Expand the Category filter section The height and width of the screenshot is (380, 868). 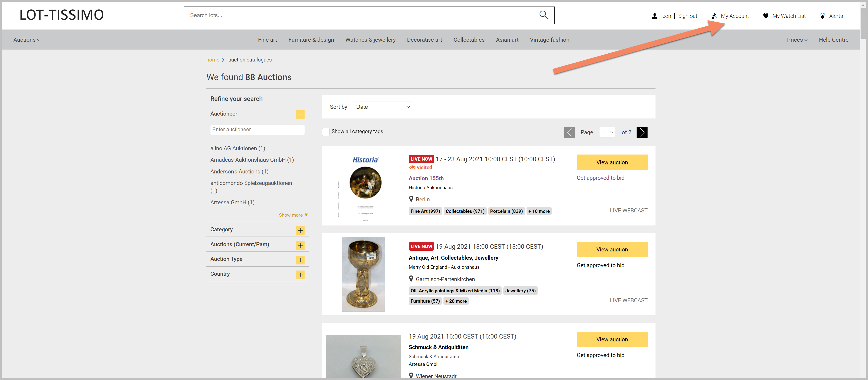[x=300, y=230]
